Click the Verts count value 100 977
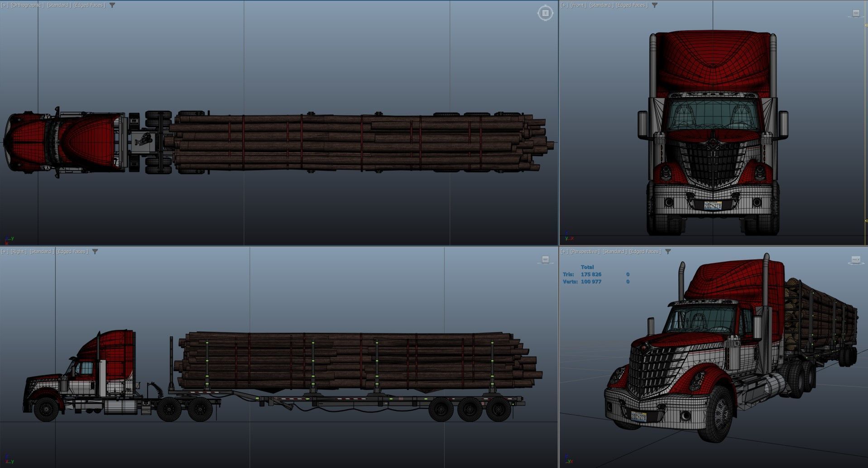Image resolution: width=868 pixels, height=468 pixels. click(x=591, y=282)
